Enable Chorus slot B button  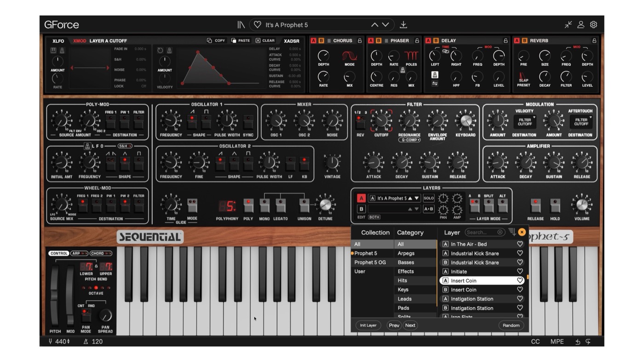[321, 40]
